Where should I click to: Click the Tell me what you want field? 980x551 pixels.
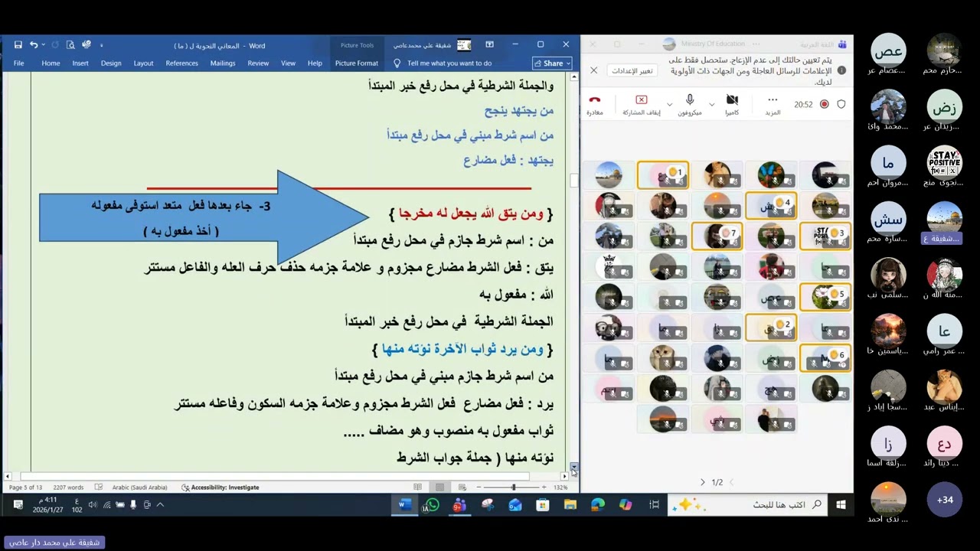(449, 64)
